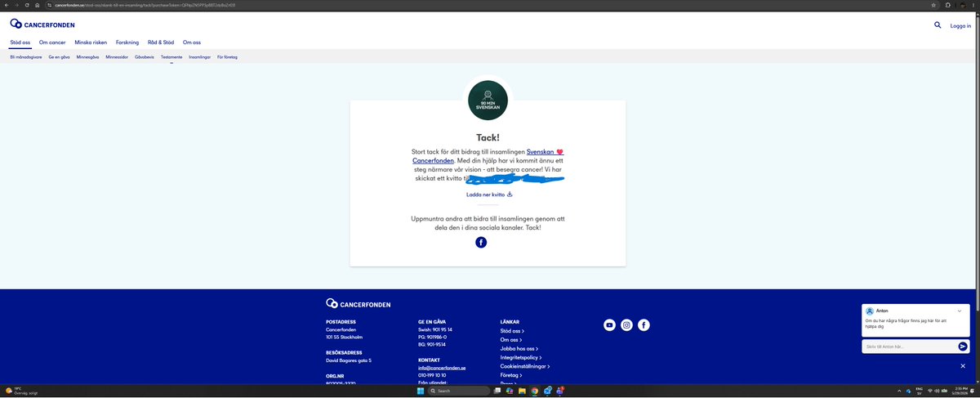Open the Stöd oss main menu tab
Viewport: 980px width, 398px height.
pos(21,42)
